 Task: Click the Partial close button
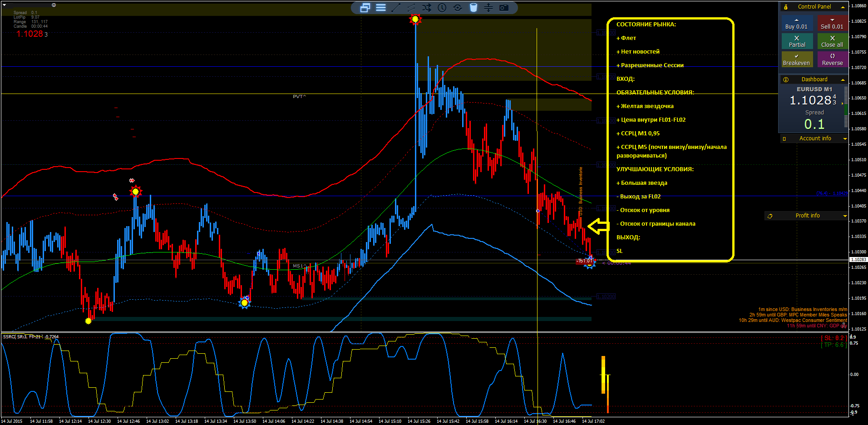tap(797, 42)
